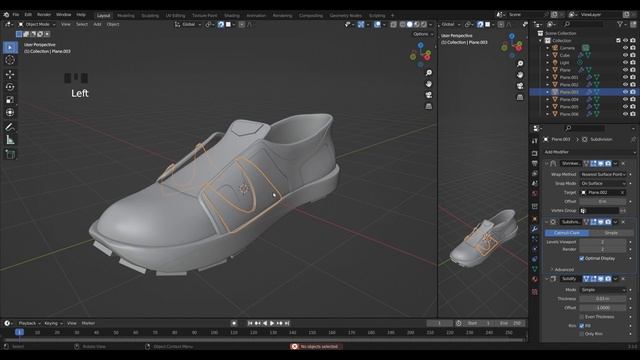
Task: Toggle visibility eye for Camera
Action: 625,48
